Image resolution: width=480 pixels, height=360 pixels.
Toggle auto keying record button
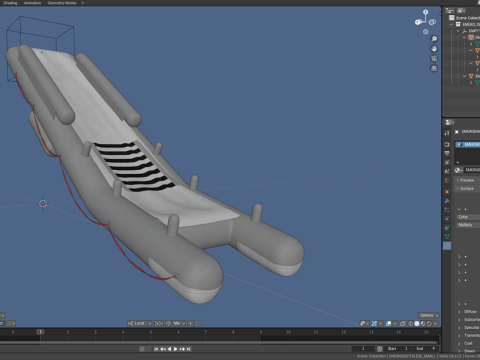click(142, 349)
